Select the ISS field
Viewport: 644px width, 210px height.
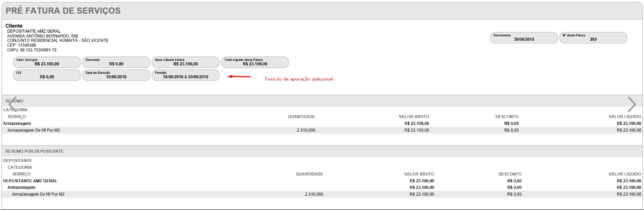coord(47,75)
